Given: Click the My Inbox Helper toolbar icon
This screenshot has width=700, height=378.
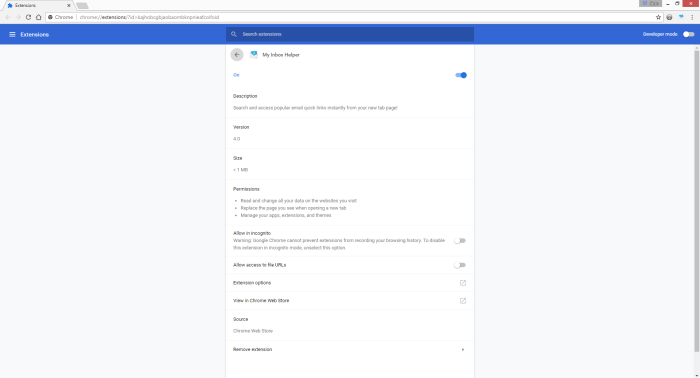Looking at the screenshot, I should 681,17.
